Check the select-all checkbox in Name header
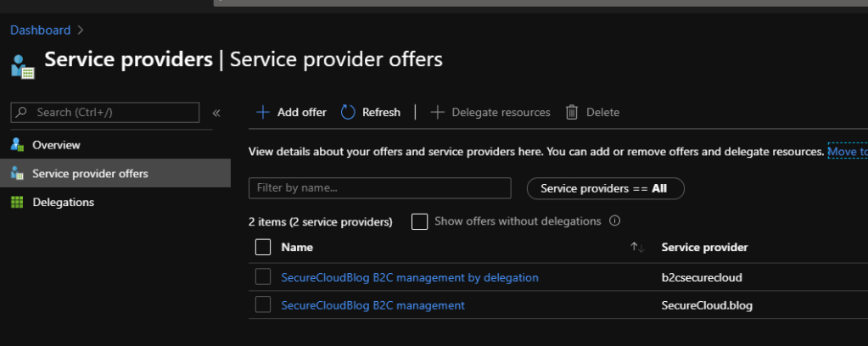The width and height of the screenshot is (868, 346). pyautogui.click(x=263, y=247)
